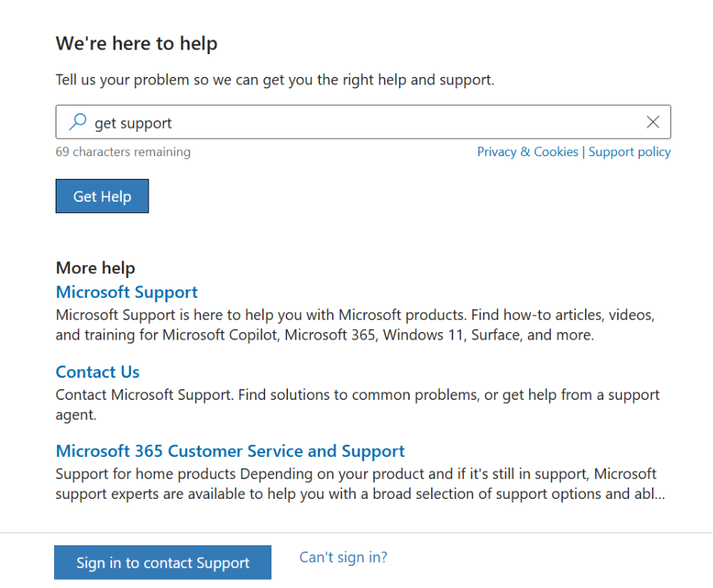Open the Support policy link
The height and width of the screenshot is (588, 713).
629,152
